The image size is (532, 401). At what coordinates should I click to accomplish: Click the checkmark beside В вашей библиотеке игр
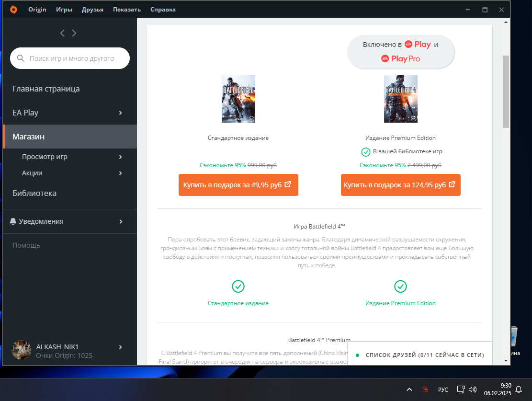point(366,152)
